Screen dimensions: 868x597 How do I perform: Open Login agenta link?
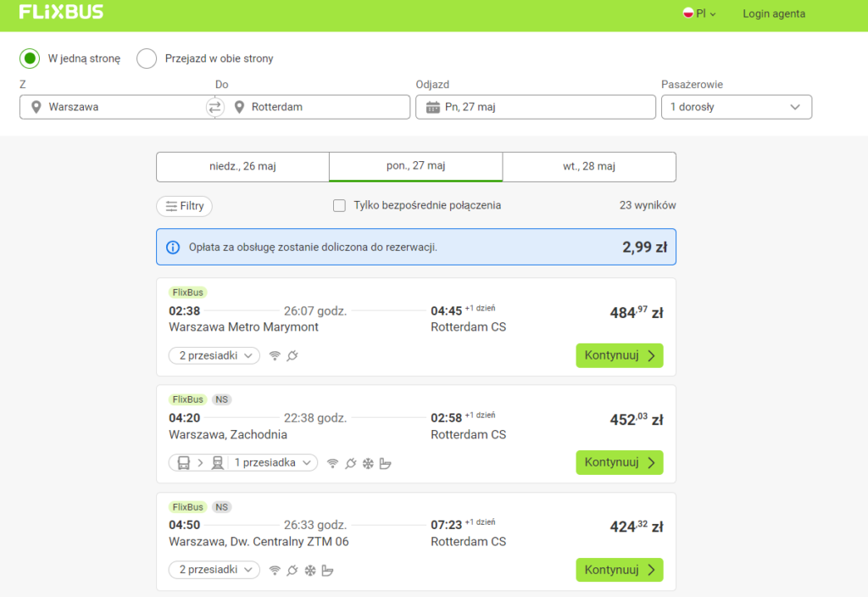pos(774,14)
